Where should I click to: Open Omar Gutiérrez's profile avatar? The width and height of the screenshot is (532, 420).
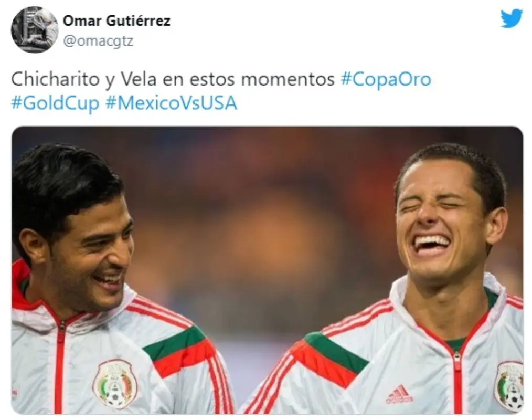(34, 29)
